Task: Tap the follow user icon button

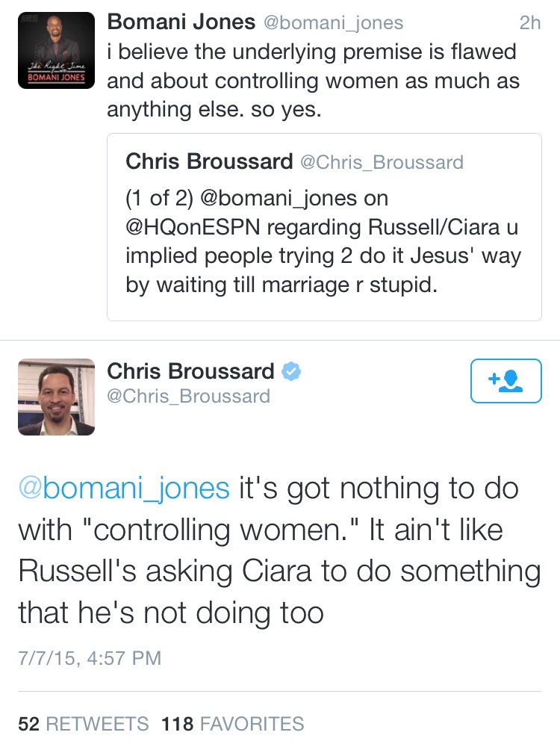Action: point(505,381)
